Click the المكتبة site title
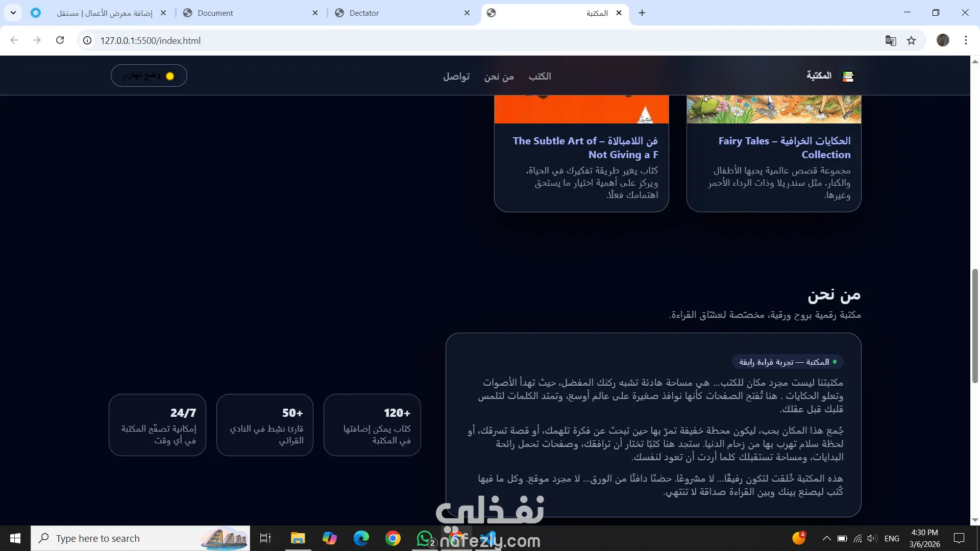The image size is (980, 551). point(819,76)
